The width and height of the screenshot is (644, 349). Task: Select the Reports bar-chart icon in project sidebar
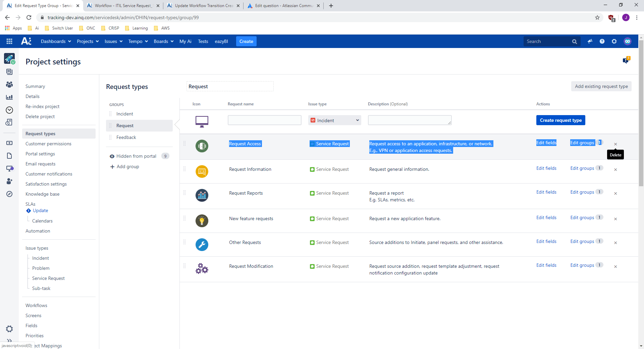pos(9,97)
